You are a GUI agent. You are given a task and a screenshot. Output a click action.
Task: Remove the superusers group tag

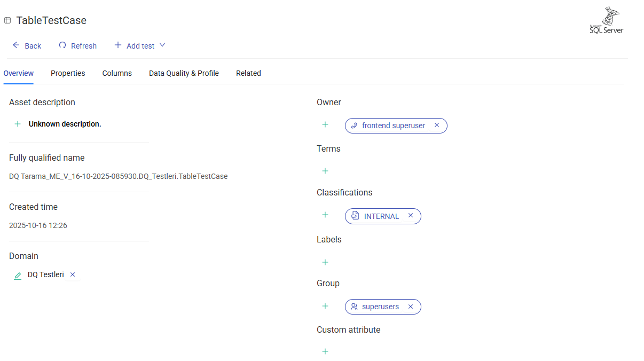coord(411,307)
